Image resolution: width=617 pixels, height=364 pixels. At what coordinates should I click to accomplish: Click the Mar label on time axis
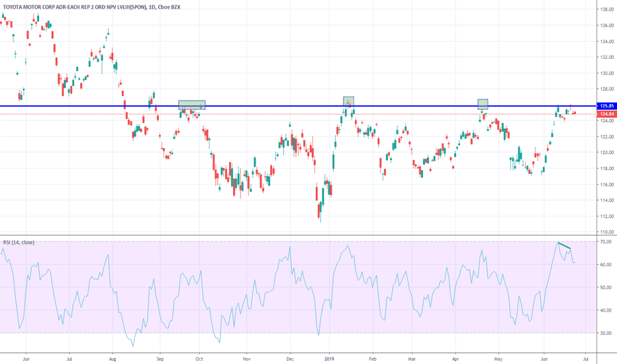coord(412,359)
